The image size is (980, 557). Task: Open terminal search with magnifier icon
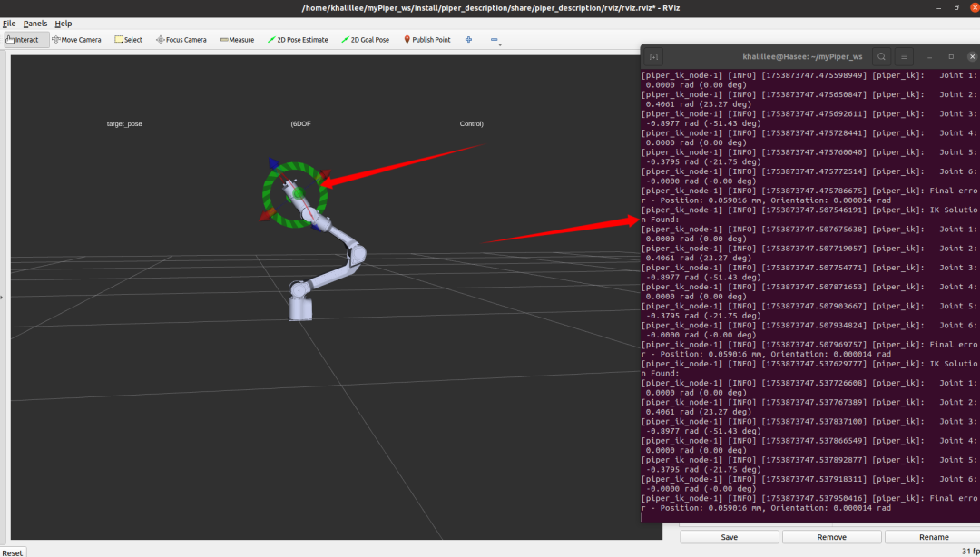click(x=880, y=56)
